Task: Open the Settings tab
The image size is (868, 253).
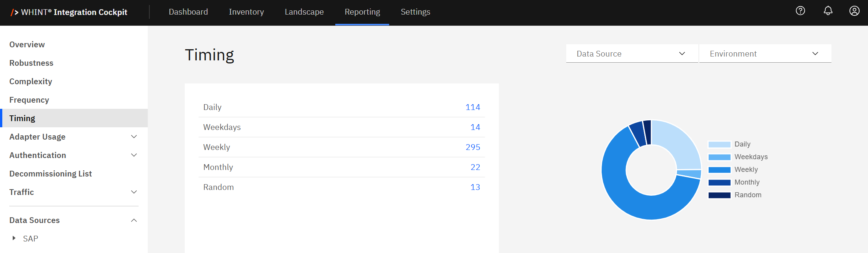Action: coord(415,12)
